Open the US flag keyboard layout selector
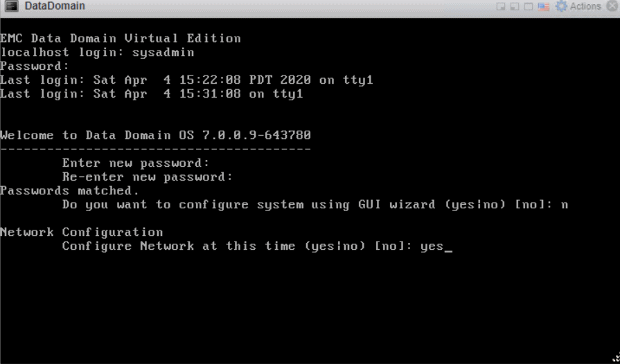Viewport: 620px width, 364px height. pyautogui.click(x=543, y=6)
